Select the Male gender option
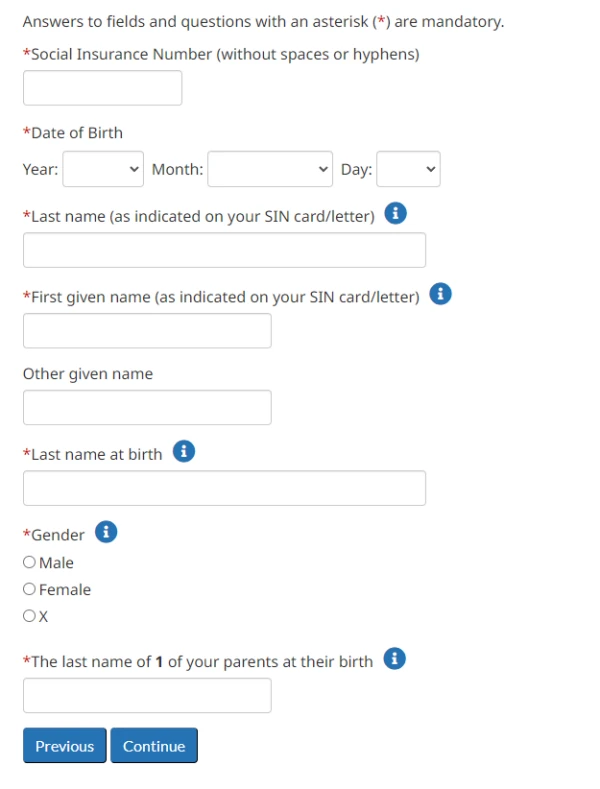600x789 pixels. tap(29, 562)
